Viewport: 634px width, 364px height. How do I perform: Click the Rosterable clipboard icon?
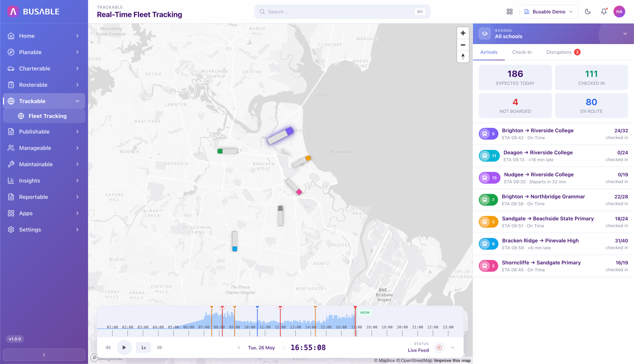click(11, 85)
